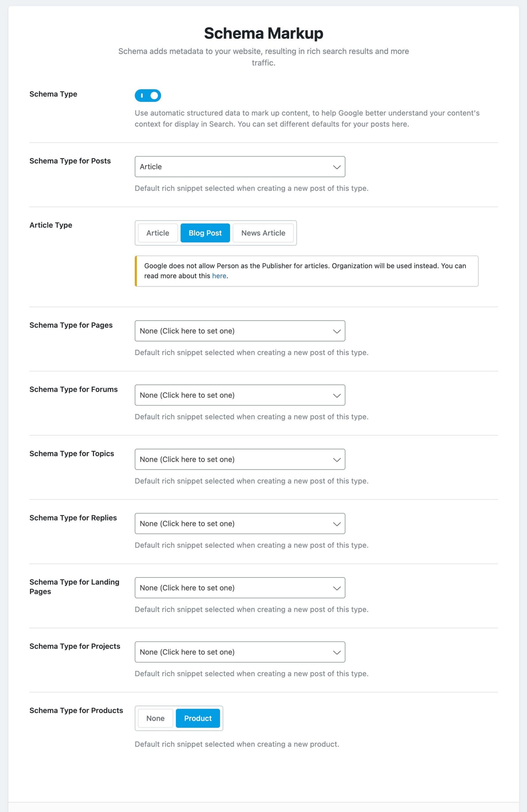This screenshot has width=527, height=812.
Task: Open the Schema Type for Topics dropdown
Action: [x=232, y=459]
